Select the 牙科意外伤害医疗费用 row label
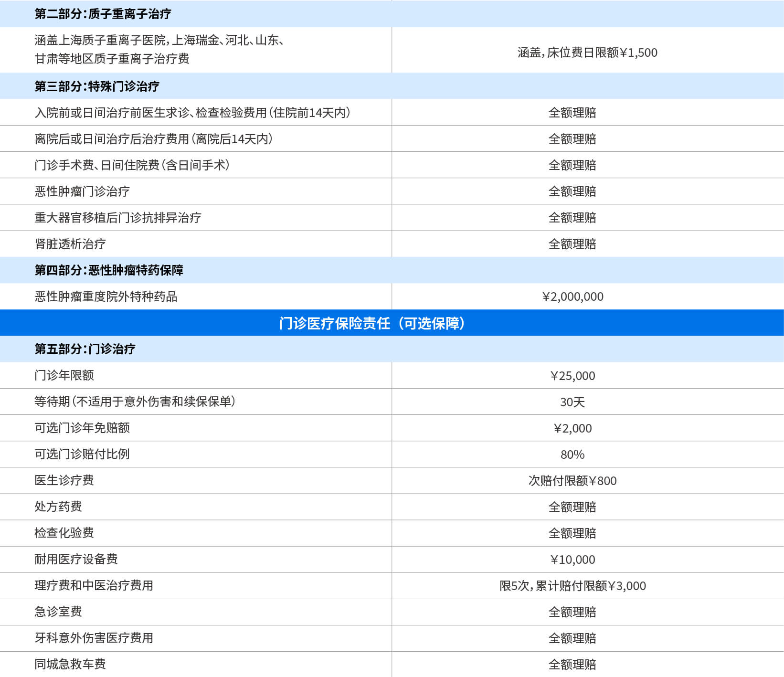 [x=94, y=638]
